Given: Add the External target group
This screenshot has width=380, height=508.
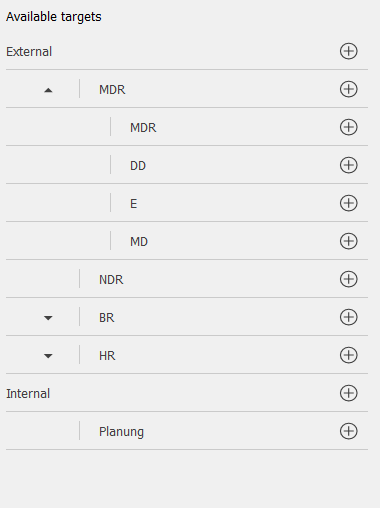Looking at the screenshot, I should point(349,51).
